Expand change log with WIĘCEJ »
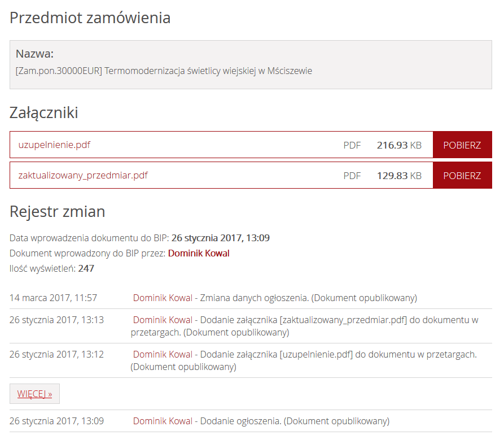 pos(35,394)
